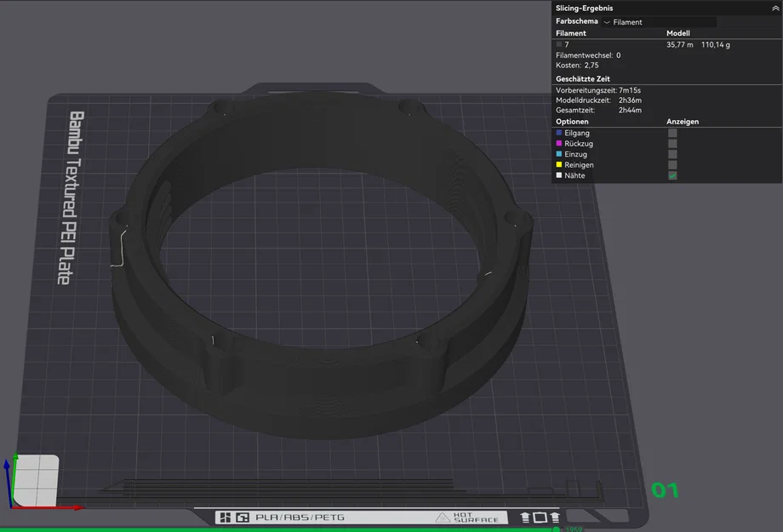Click the filament 7 color swatch
This screenshot has width=783, height=532.
pyautogui.click(x=559, y=44)
